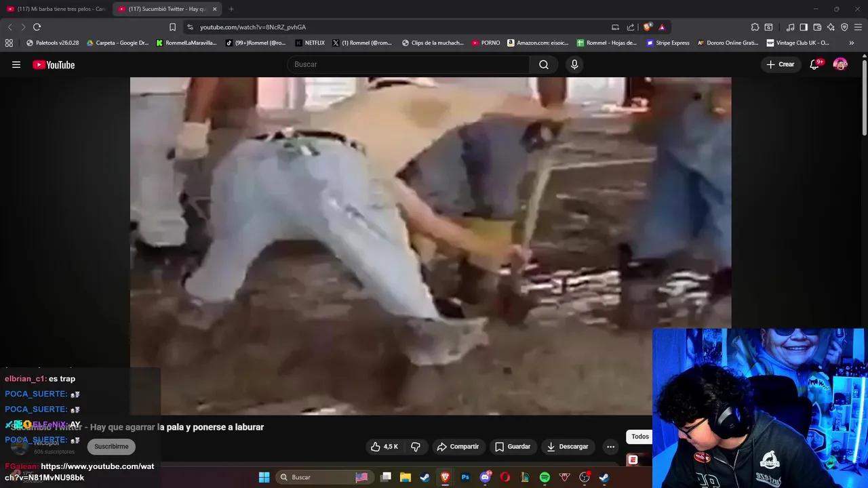868x488 pixels.
Task: Show more bookmarks with the double chevron
Action: (852, 43)
